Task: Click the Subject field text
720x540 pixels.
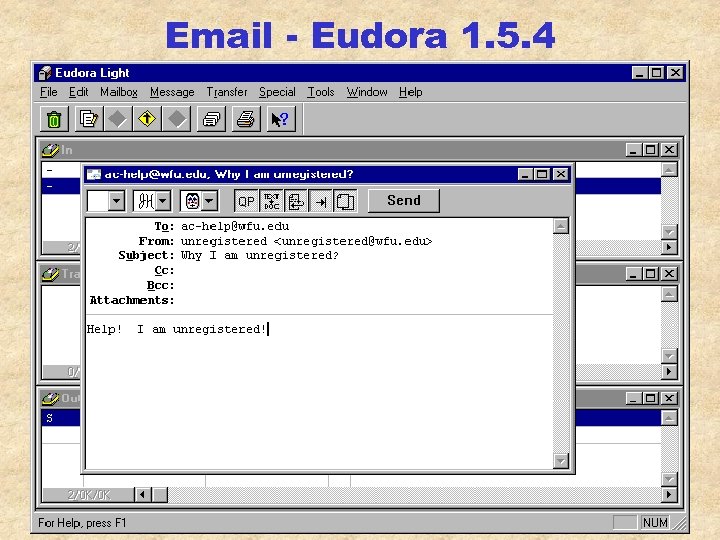Action: [x=260, y=255]
